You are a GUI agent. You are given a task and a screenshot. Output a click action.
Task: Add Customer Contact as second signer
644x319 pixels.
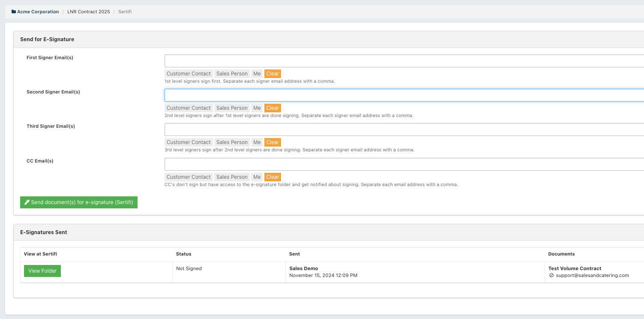(189, 108)
